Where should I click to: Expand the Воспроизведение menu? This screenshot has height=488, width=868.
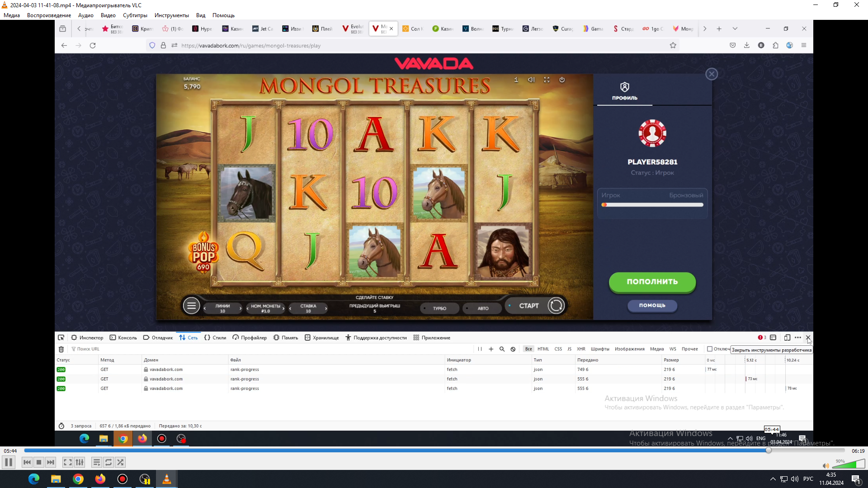pyautogui.click(x=49, y=15)
